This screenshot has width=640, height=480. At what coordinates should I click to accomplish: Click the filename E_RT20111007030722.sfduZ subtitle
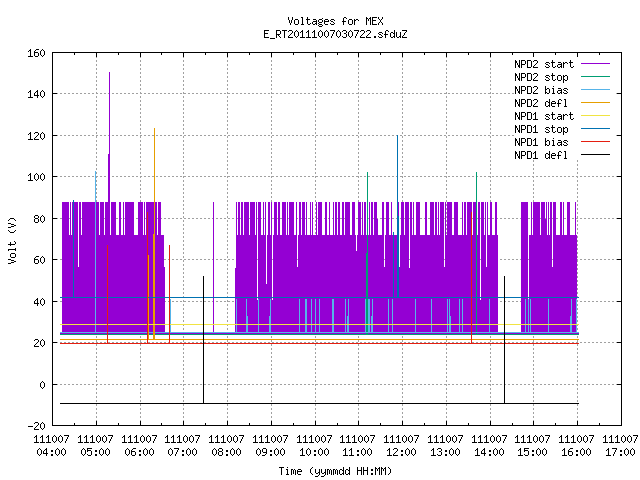point(335,34)
